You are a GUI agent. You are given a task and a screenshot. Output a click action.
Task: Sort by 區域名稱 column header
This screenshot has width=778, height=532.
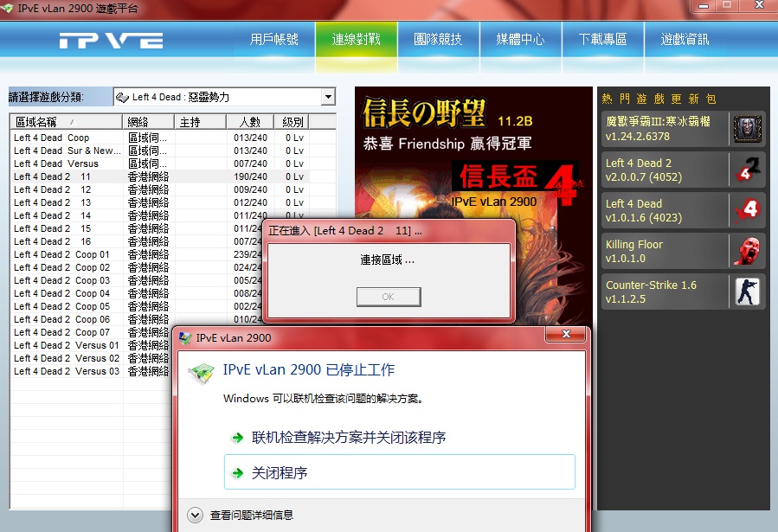pos(66,121)
